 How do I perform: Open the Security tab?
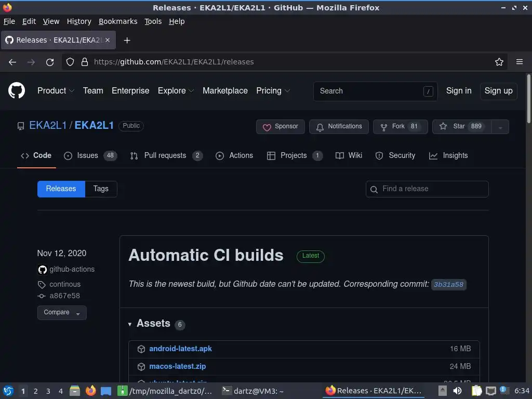click(x=395, y=156)
